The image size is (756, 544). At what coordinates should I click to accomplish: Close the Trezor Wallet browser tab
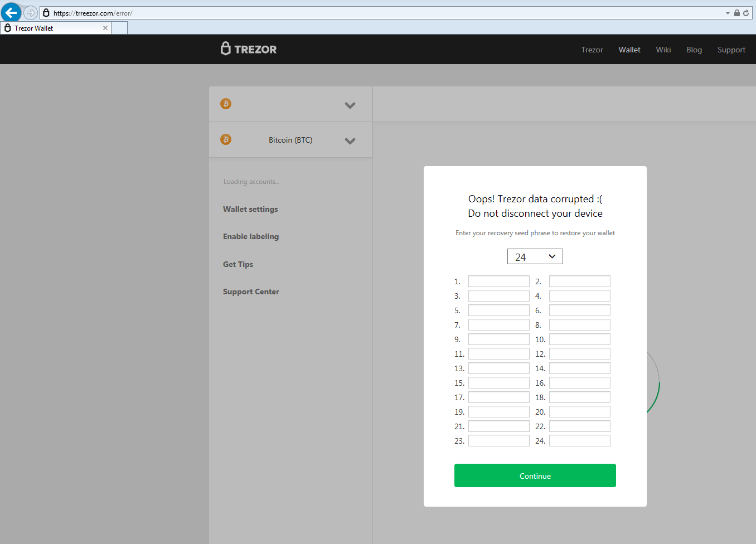[105, 28]
